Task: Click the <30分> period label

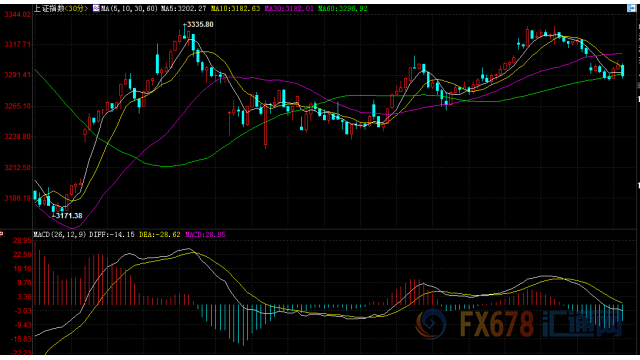Action: pyautogui.click(x=76, y=8)
